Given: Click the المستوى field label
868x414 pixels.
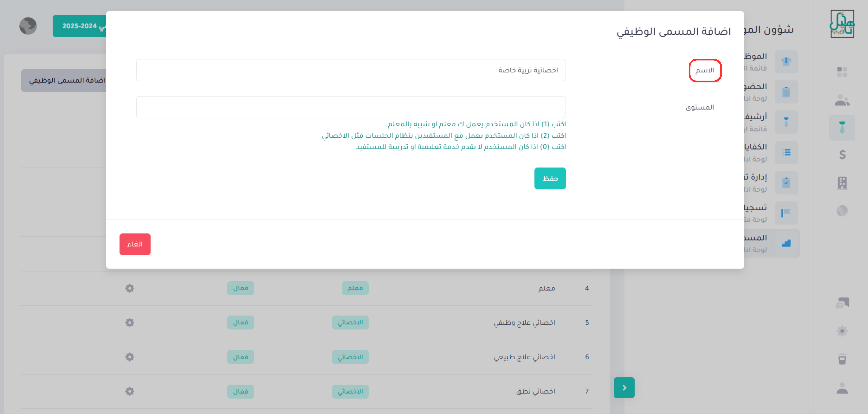Looking at the screenshot, I should tap(700, 107).
